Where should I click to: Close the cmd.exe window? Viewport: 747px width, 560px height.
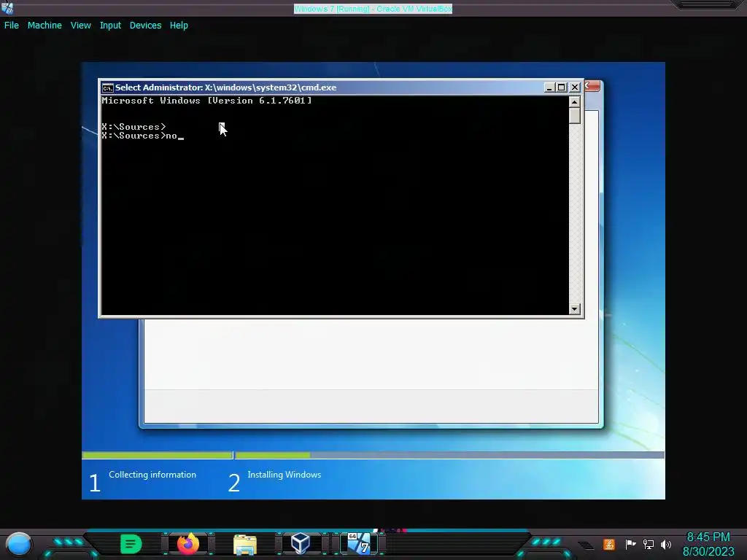pos(575,87)
